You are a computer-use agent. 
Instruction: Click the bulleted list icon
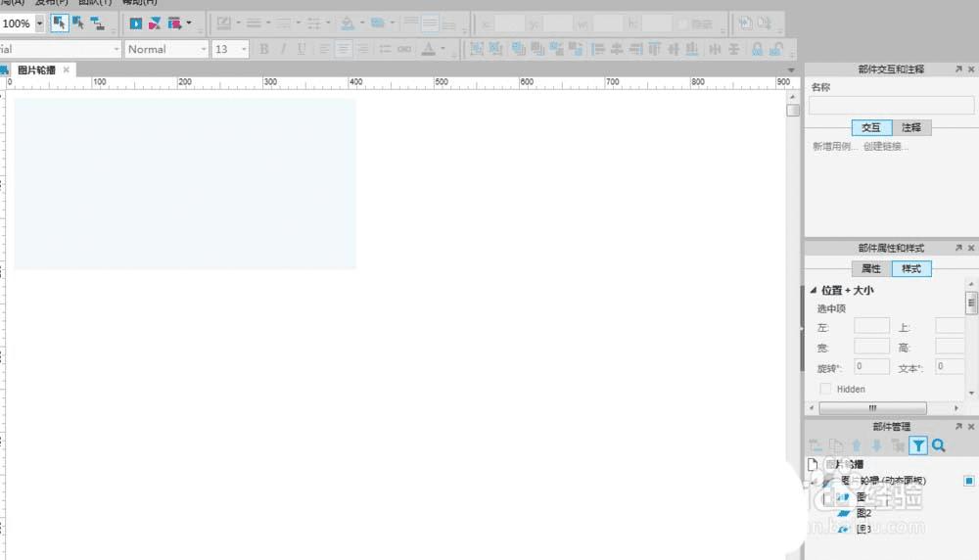[385, 49]
